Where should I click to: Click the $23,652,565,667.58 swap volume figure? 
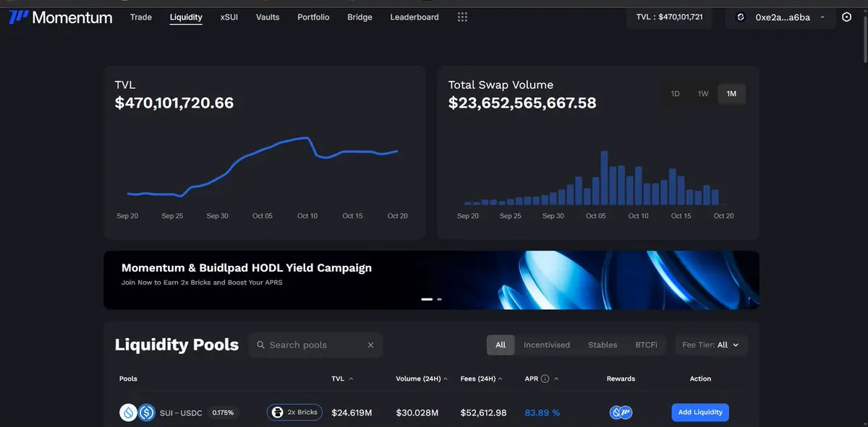(x=522, y=103)
